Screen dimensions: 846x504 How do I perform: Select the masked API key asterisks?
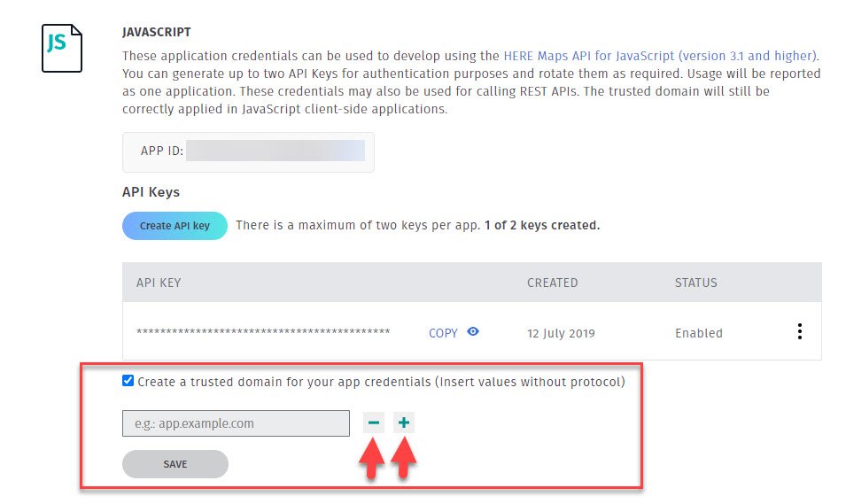pyautogui.click(x=263, y=331)
